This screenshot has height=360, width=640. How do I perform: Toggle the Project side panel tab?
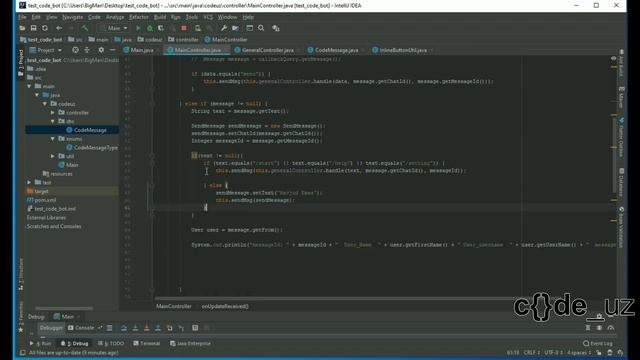point(21,62)
